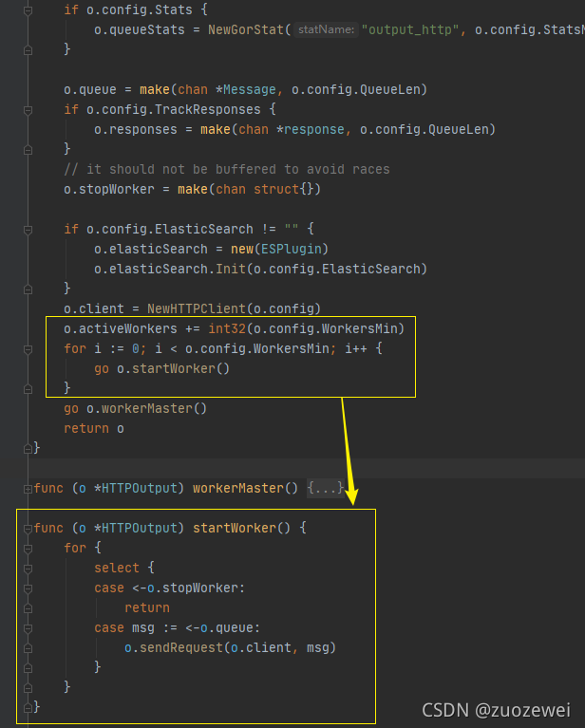Click the NewHTTPClient function call
Screen dimensions: 585x728
(x=197, y=308)
